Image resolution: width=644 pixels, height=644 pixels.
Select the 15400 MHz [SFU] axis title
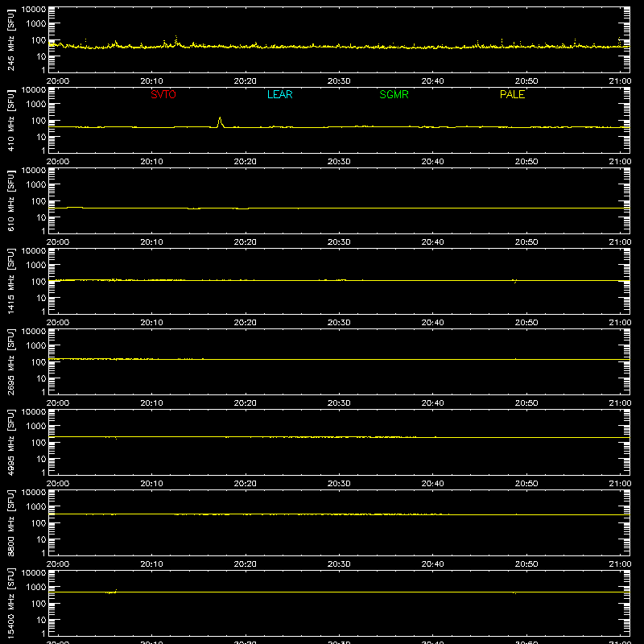(x=11, y=604)
